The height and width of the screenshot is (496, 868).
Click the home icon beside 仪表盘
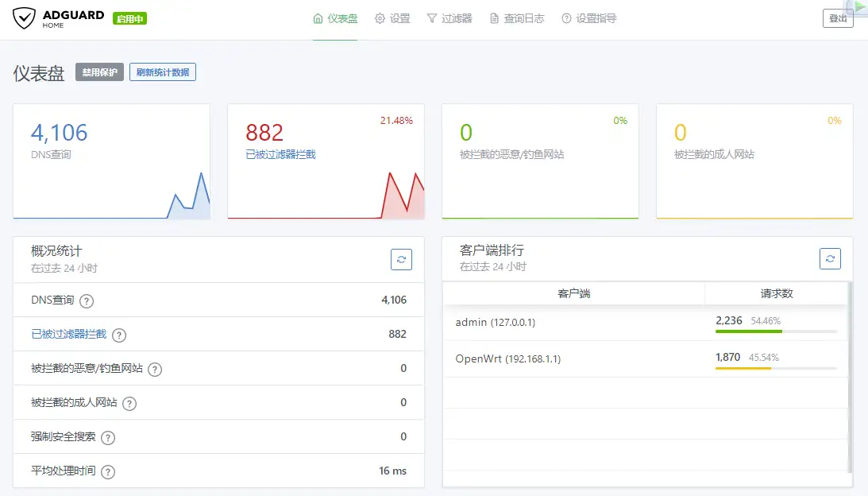tap(318, 19)
